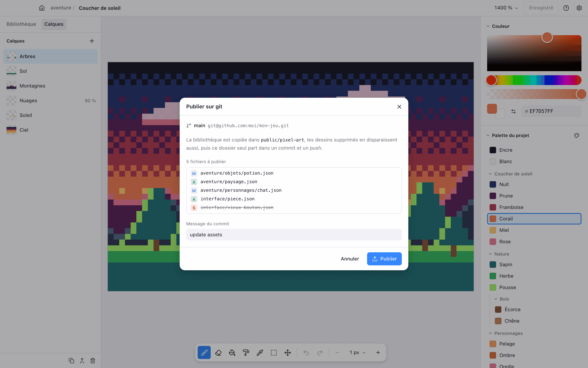This screenshot has height=368, width=588.
Task: Select the paint roller tool
Action: tap(246, 352)
